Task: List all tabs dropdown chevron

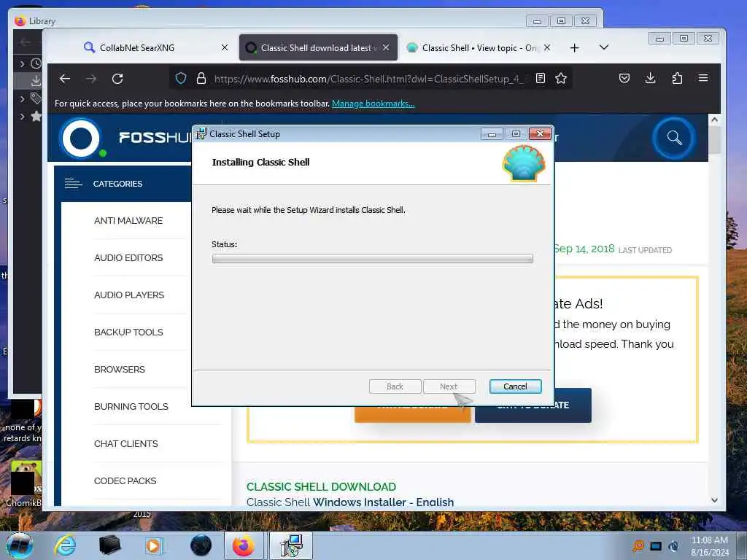Action: click(603, 47)
